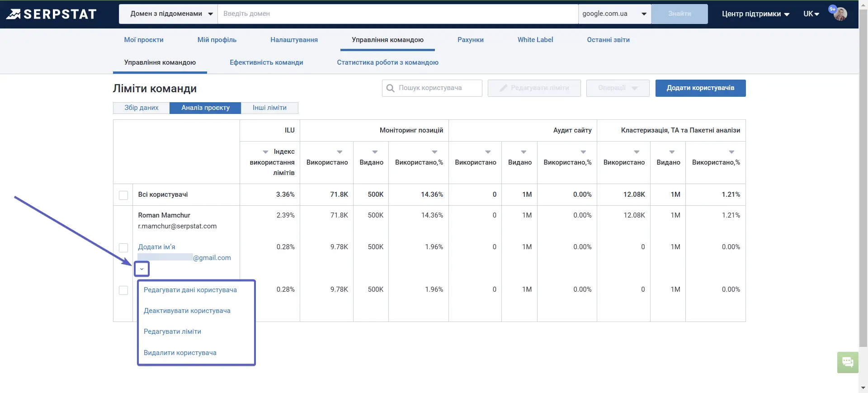Sort rank tracking Використано column arrow
868x393 pixels.
340,152
